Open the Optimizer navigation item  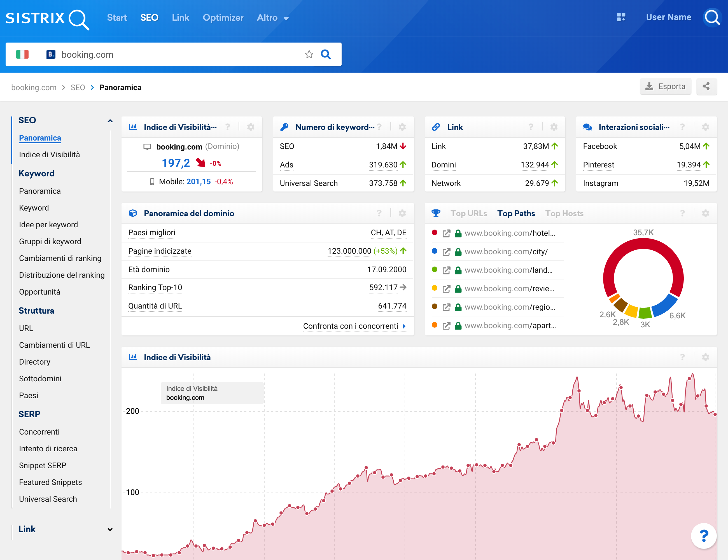point(223,18)
